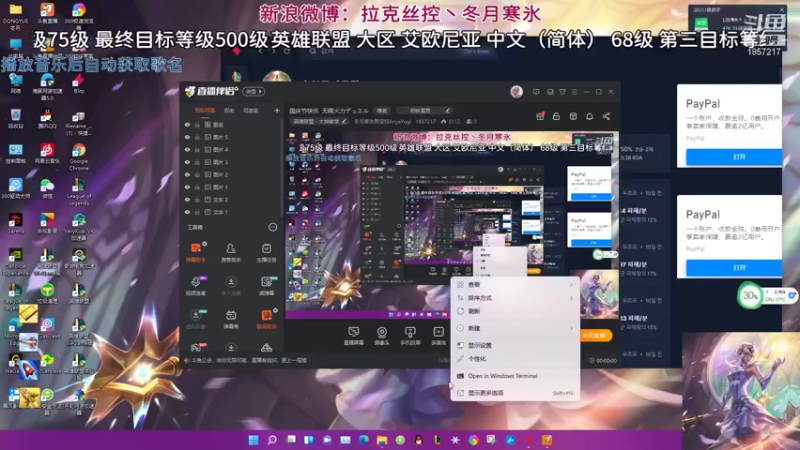The width and height of the screenshot is (800, 450).
Task: Choose Open in Windows Terminal
Action: click(515, 376)
